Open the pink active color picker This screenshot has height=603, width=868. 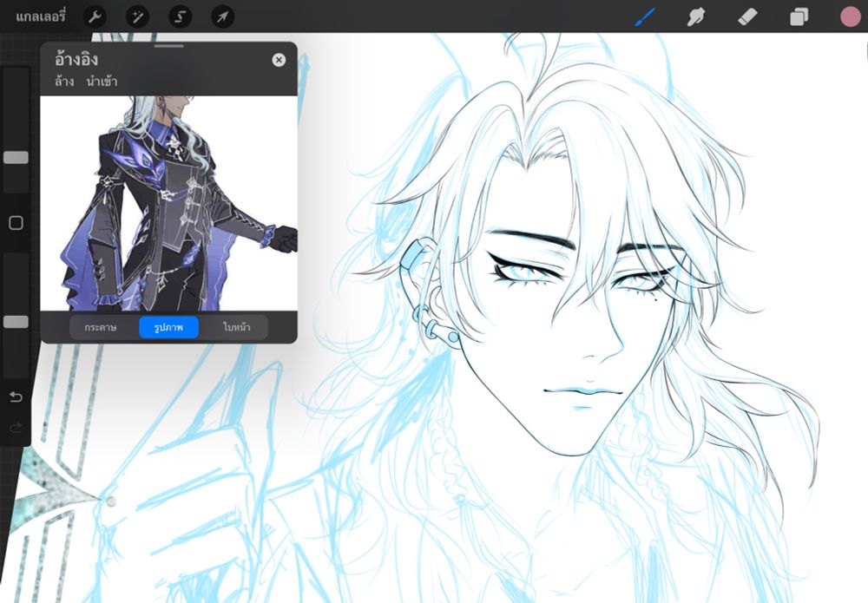coord(851,17)
